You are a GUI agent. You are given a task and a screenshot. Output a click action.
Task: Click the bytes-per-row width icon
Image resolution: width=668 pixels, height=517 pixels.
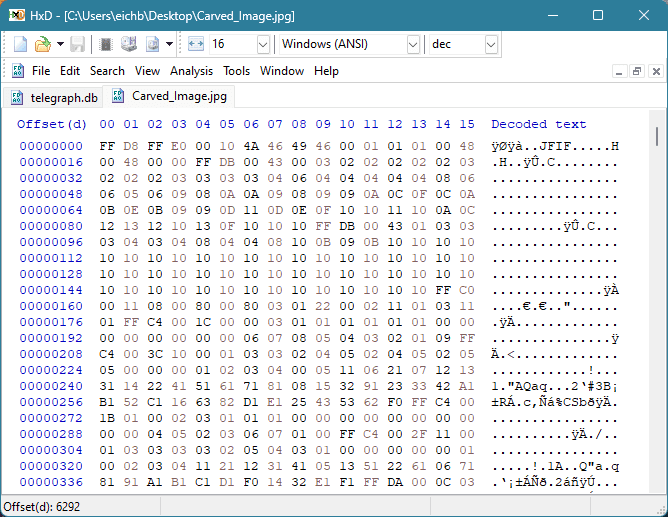195,44
